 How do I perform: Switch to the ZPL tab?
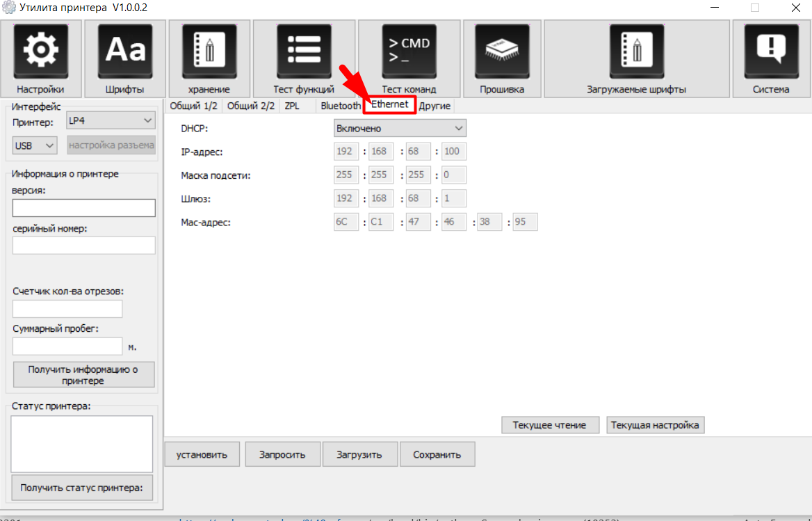292,106
